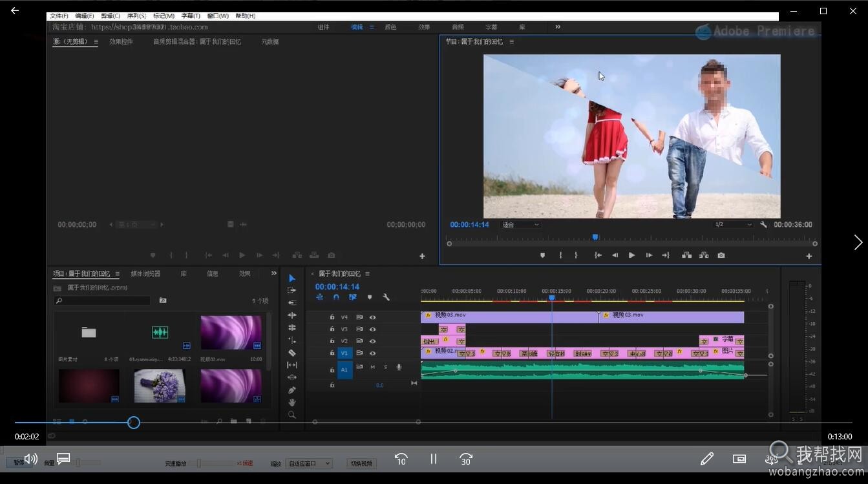
Task: Skip back 10 seconds in video player
Action: coord(401,459)
